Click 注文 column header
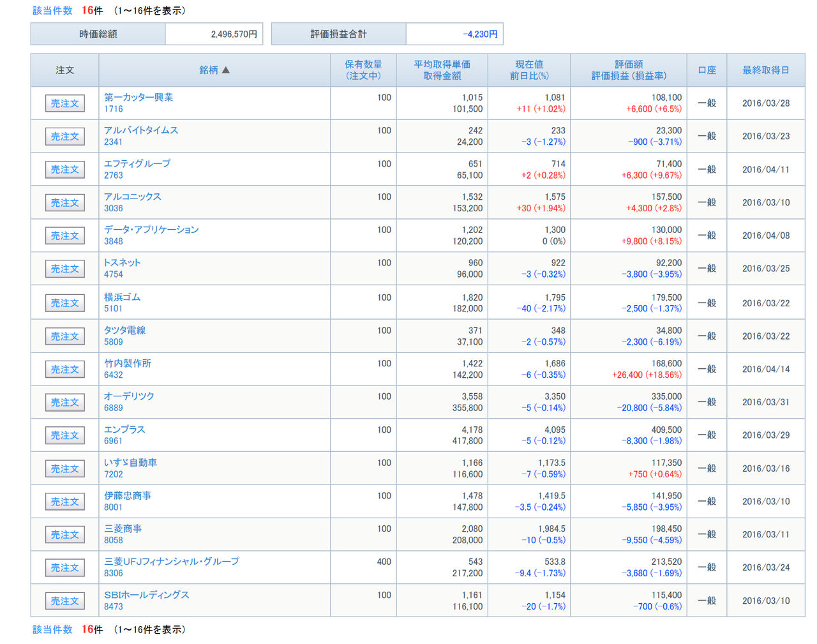 point(65,70)
